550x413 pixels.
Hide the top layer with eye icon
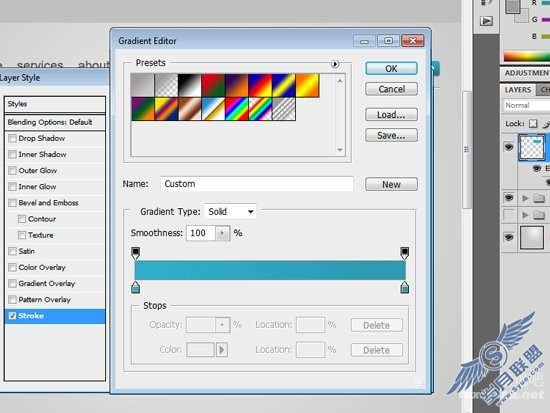click(x=509, y=147)
